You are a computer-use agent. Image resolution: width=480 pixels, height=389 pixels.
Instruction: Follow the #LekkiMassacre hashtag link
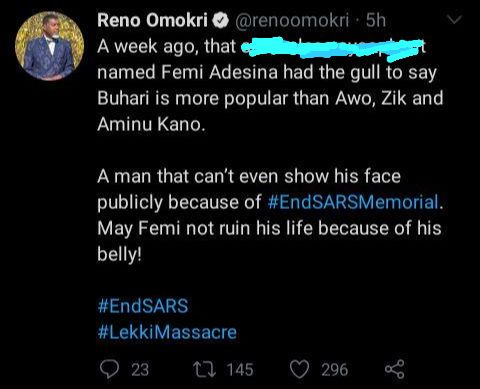coord(167,332)
